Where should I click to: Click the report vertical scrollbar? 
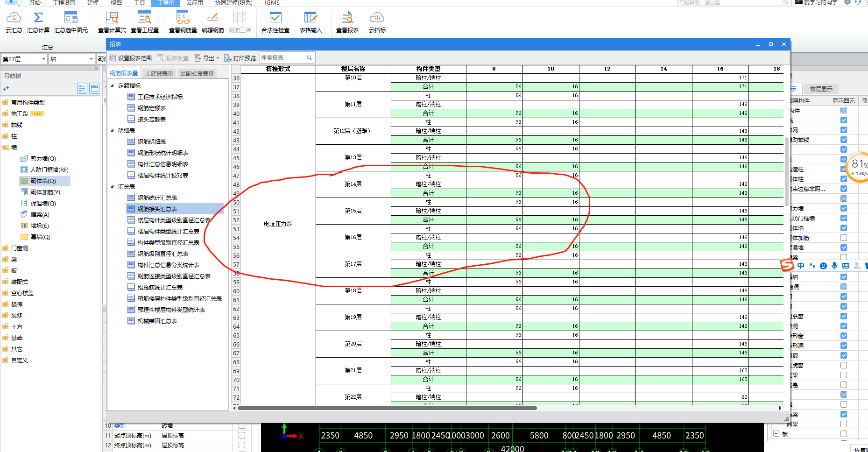tap(787, 171)
